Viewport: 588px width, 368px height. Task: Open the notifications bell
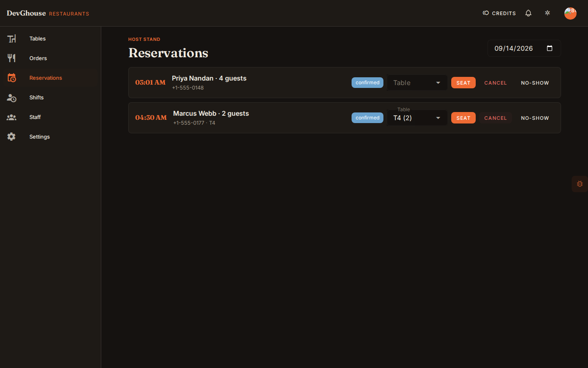coord(528,13)
